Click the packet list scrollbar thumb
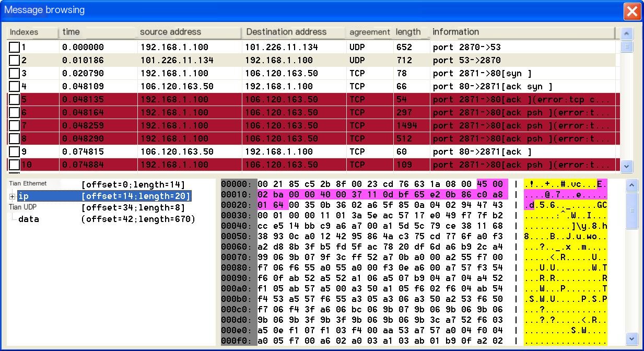This screenshot has width=644, height=351. tap(626, 46)
